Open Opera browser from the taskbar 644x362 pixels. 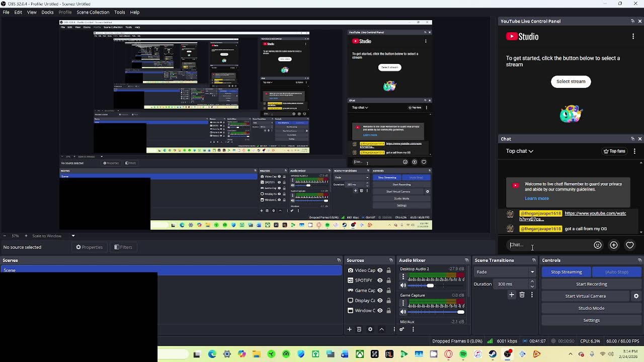point(448,354)
